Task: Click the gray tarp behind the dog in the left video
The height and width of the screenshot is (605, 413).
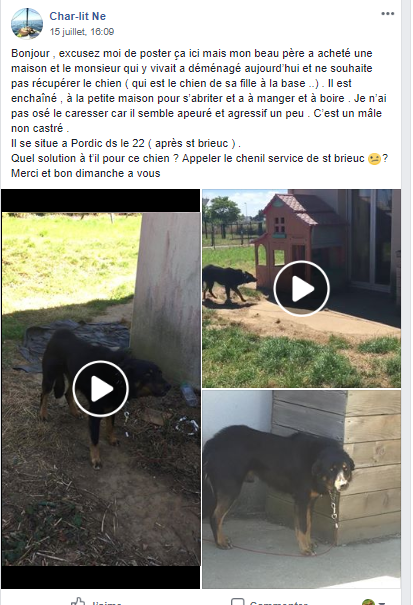Action: click(x=75, y=340)
